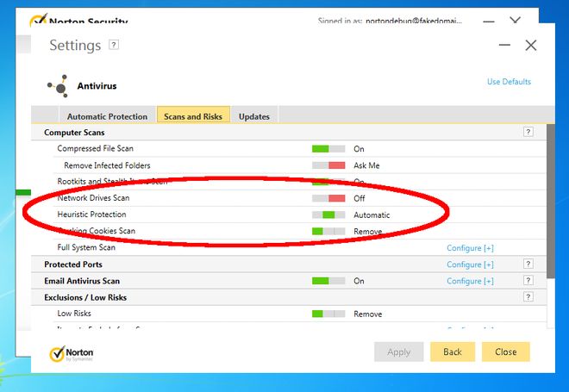Open Email Antivirus Scan help icon

coord(528,280)
